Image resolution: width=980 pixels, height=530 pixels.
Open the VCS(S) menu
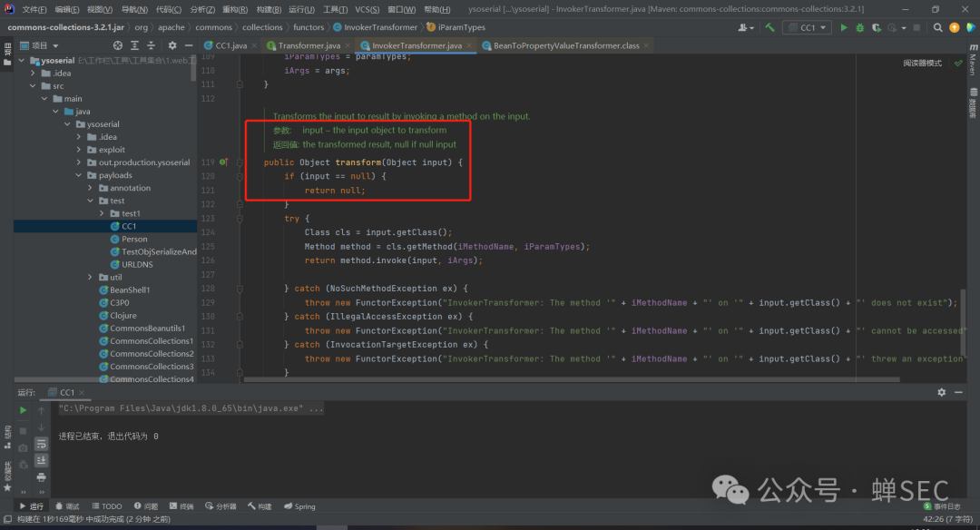[x=367, y=9]
